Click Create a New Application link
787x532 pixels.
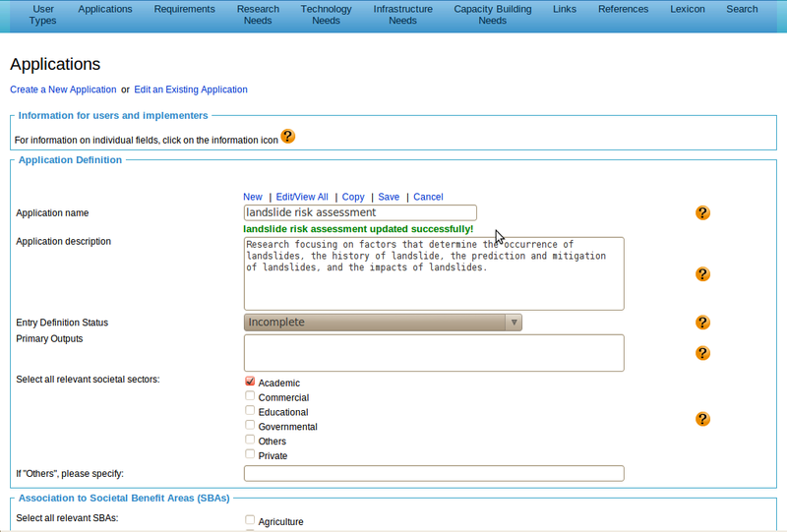click(x=63, y=89)
